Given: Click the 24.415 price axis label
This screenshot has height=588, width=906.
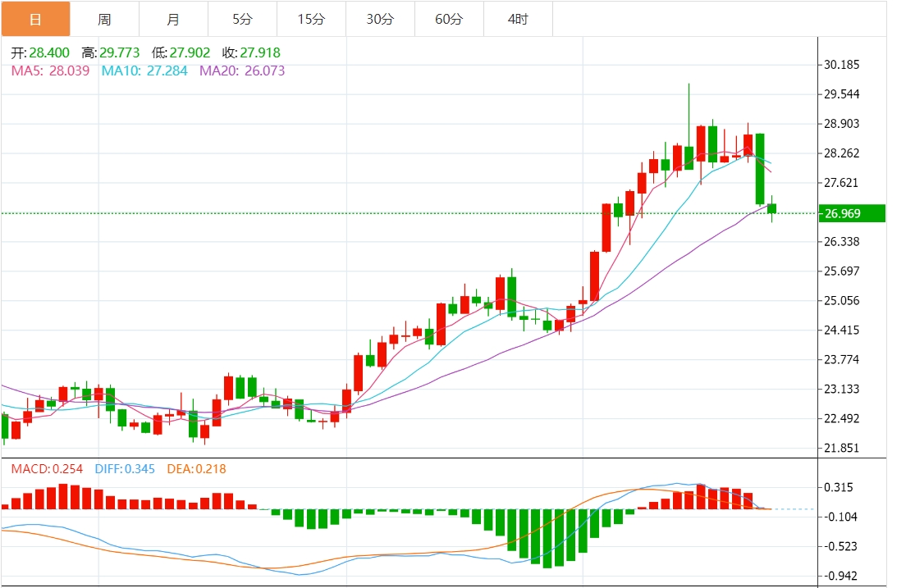Looking at the screenshot, I should (x=841, y=330).
